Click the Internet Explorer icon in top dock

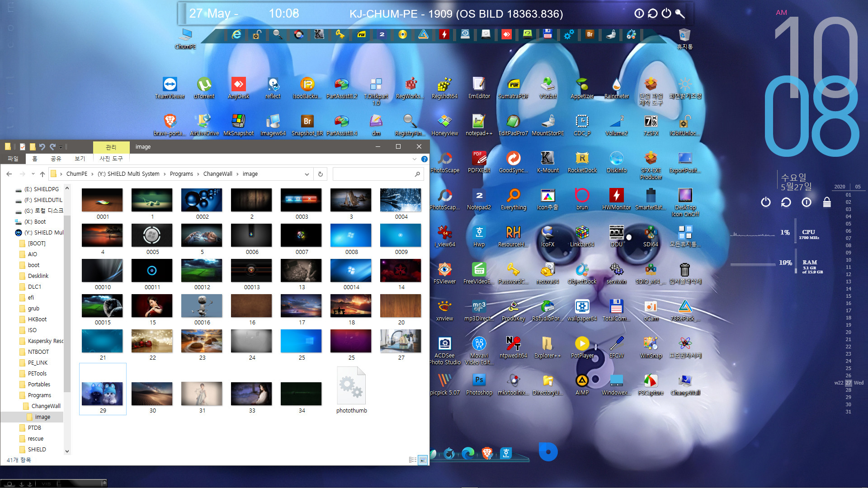click(x=236, y=34)
